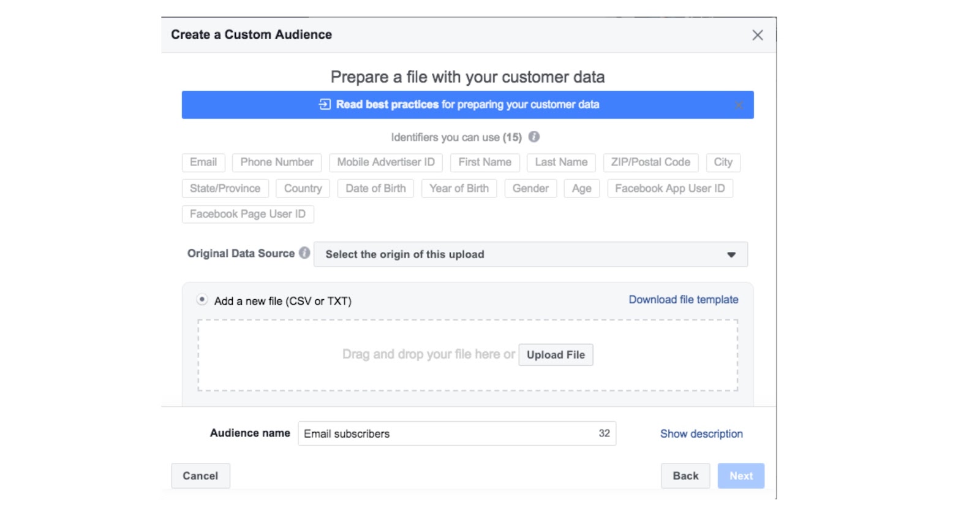Click the Next button
This screenshot has width=980, height=518.
point(741,476)
